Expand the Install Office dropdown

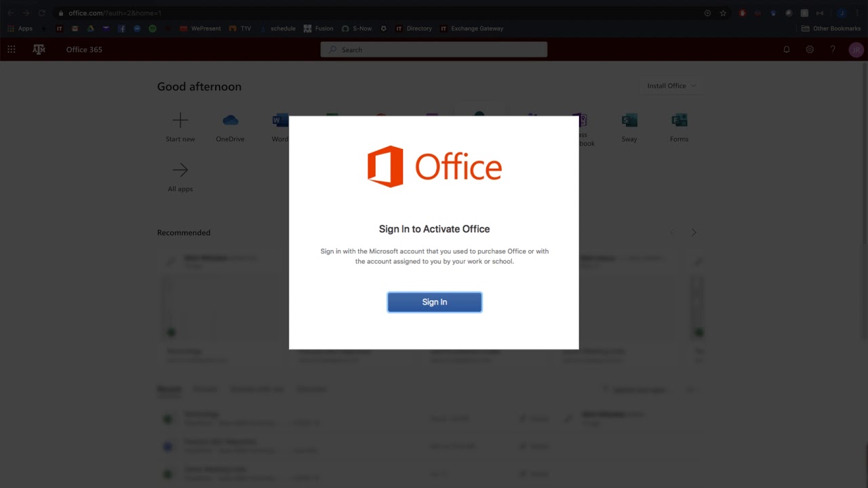pos(671,86)
